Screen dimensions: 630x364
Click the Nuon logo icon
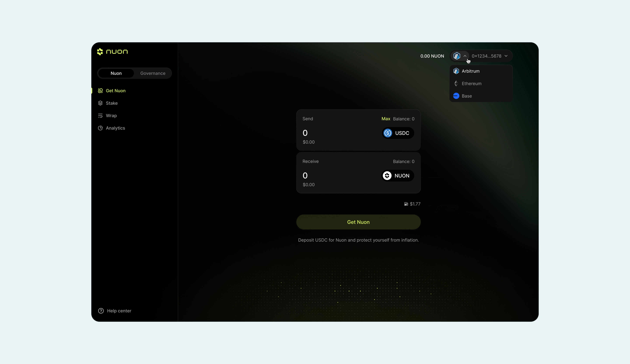[x=100, y=52]
